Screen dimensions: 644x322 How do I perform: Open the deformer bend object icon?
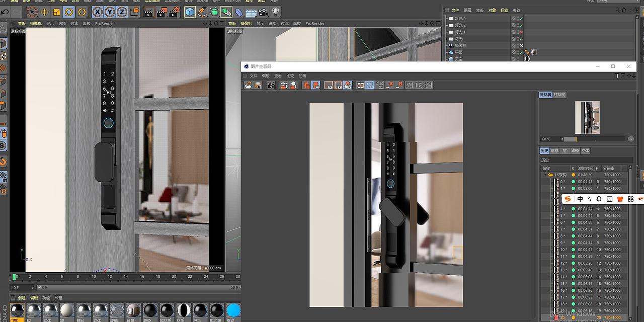point(238,12)
